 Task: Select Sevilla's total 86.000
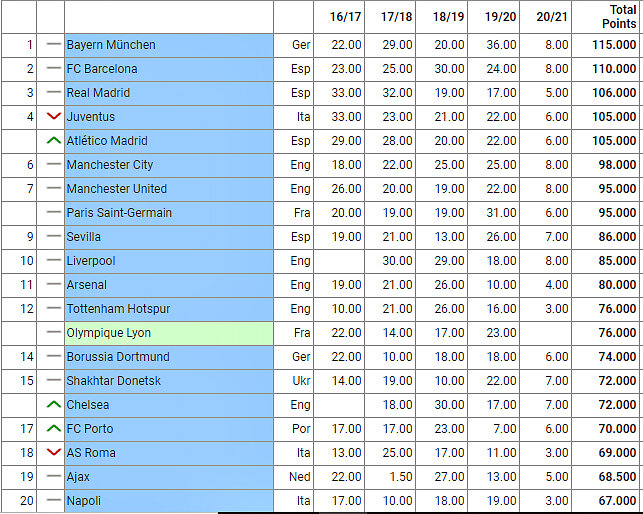(617, 237)
